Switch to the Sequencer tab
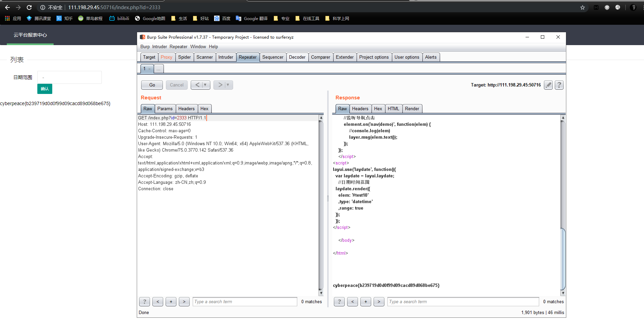644x331 pixels. (273, 57)
